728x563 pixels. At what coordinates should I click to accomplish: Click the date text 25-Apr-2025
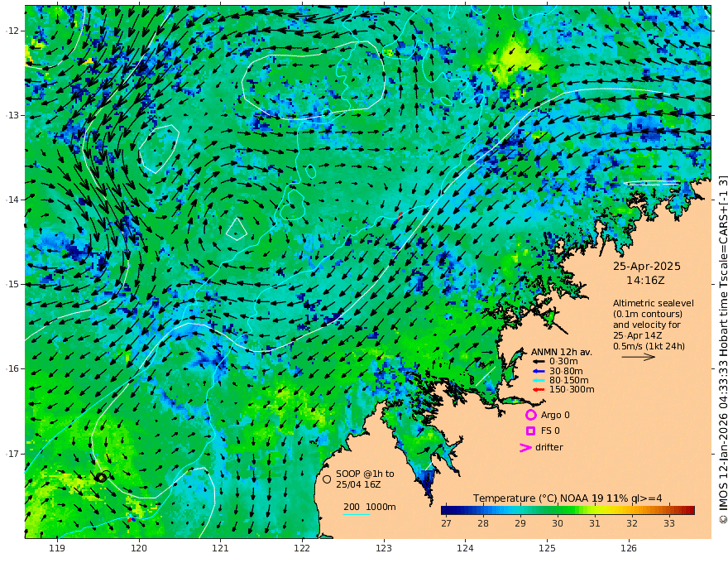(647, 267)
